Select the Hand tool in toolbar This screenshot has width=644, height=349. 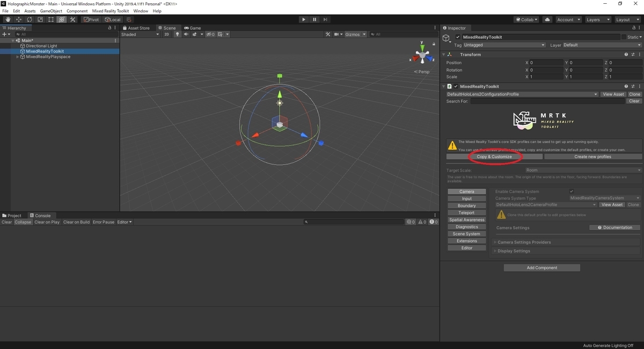(x=7, y=19)
